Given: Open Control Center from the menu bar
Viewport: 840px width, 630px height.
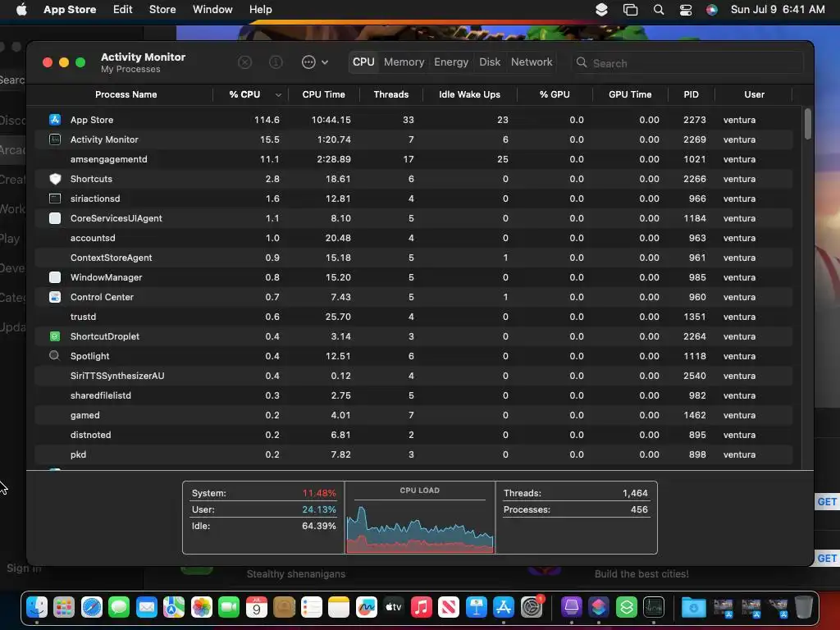Looking at the screenshot, I should 686,10.
